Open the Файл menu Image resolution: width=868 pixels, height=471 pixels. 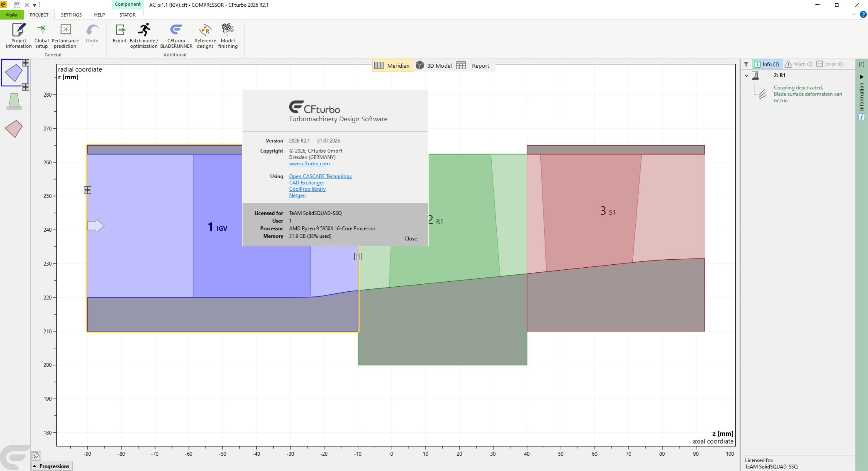click(12, 15)
